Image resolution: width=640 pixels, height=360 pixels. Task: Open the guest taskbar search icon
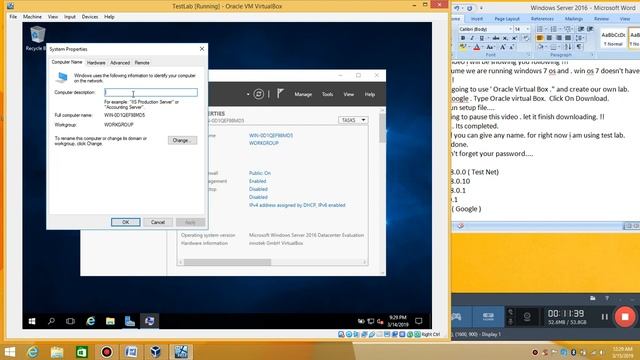[x=51, y=321]
